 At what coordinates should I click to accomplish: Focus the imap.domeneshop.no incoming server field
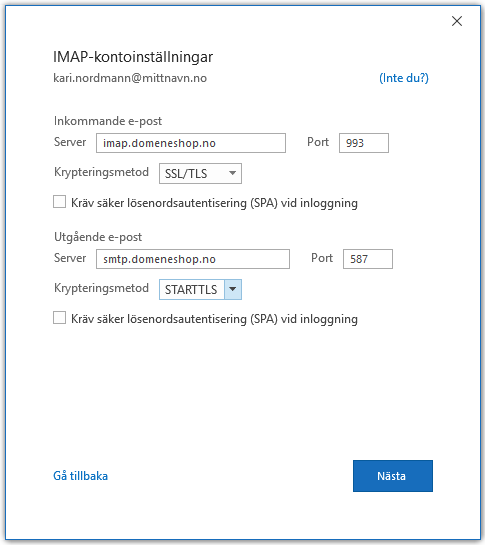pyautogui.click(x=191, y=143)
